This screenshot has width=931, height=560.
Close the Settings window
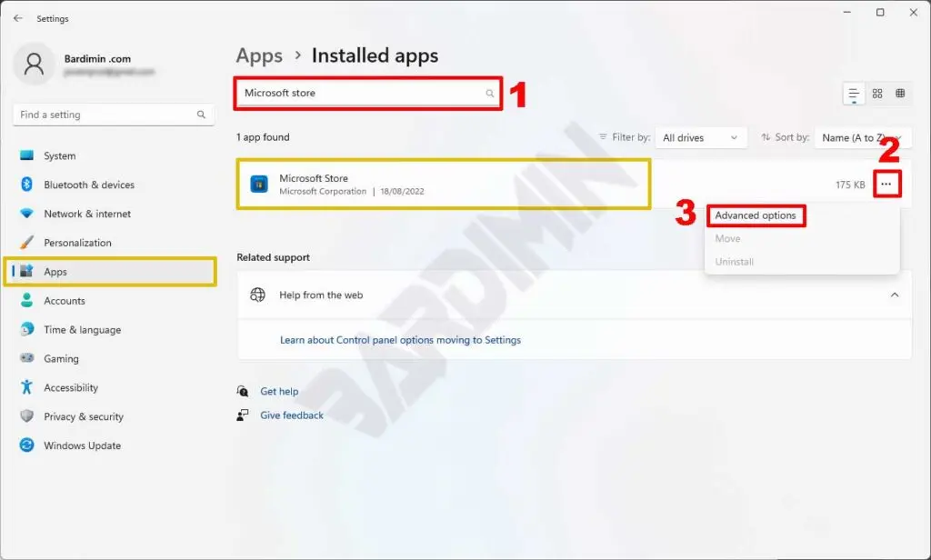[x=914, y=12]
